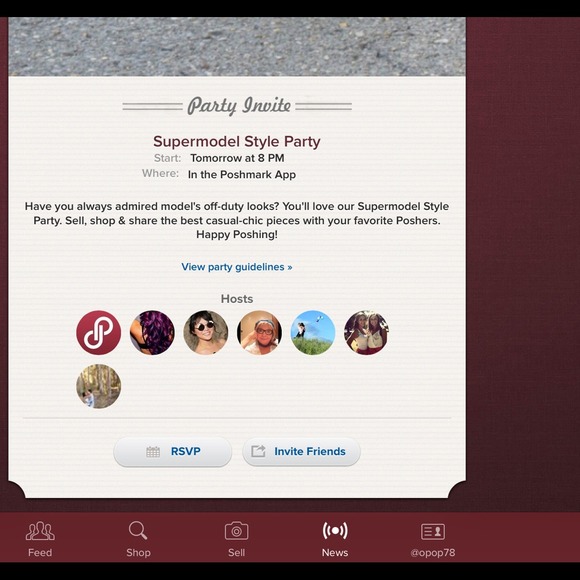Screen dimensions: 580x580
Task: Click the RSVP button
Action: pyautogui.click(x=172, y=452)
